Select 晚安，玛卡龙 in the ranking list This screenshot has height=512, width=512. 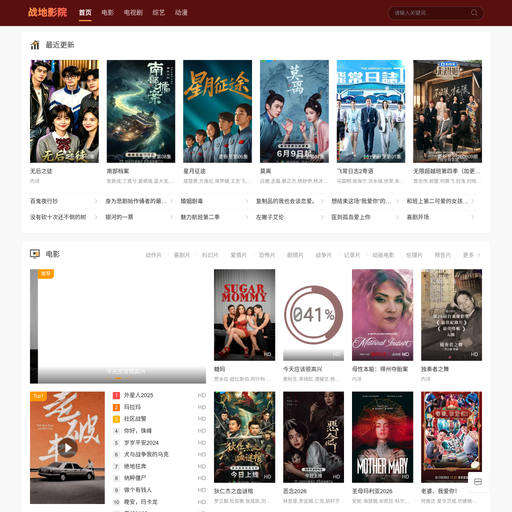tap(141, 502)
